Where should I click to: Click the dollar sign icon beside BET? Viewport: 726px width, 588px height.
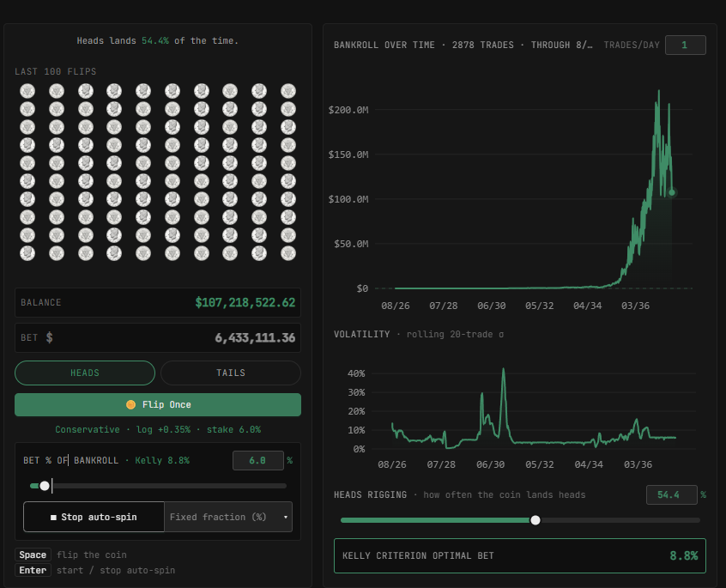click(x=50, y=337)
